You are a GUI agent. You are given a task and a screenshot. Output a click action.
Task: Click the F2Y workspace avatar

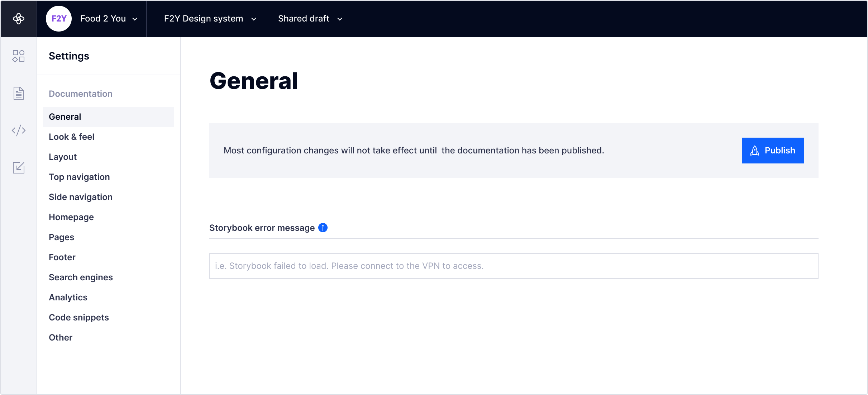pyautogui.click(x=59, y=19)
